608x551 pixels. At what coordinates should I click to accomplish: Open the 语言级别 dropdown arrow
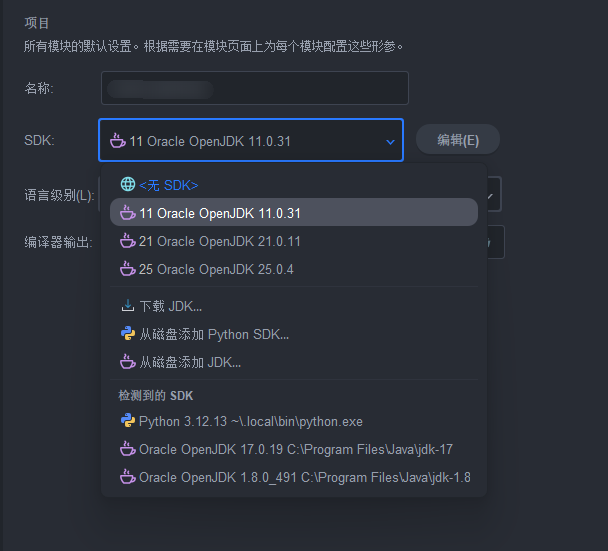point(491,196)
